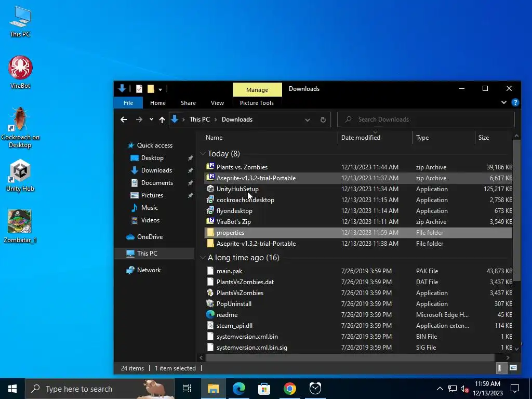Select the steam_api.dll file
532x399 pixels.
358,326
